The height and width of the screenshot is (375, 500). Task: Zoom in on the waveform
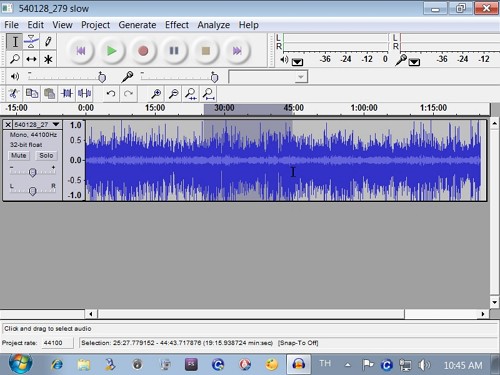156,94
